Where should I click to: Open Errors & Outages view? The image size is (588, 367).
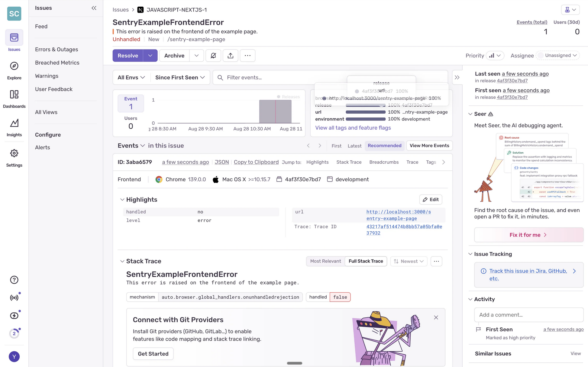(x=57, y=50)
